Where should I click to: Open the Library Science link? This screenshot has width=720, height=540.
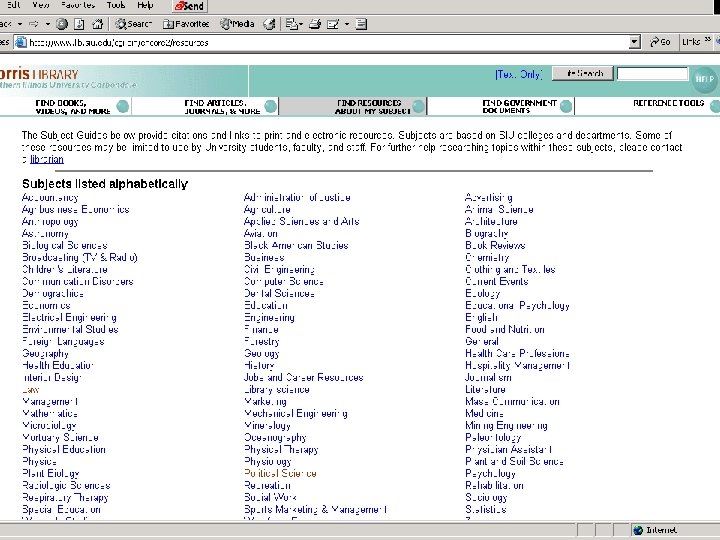(276, 389)
